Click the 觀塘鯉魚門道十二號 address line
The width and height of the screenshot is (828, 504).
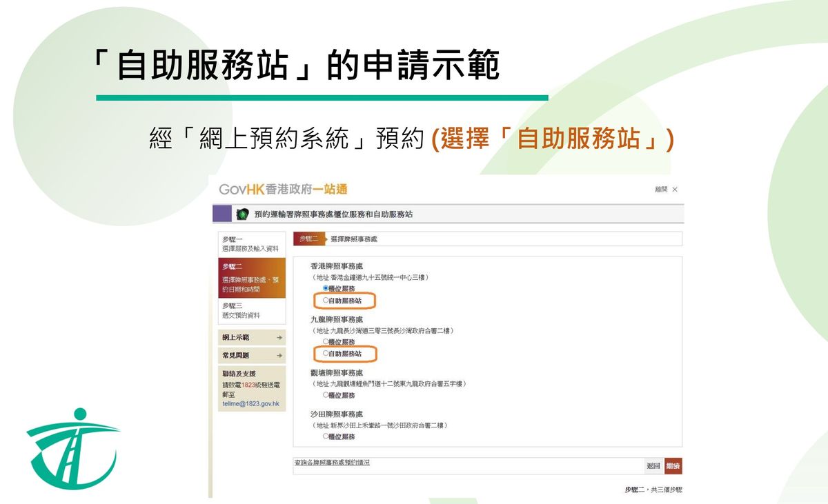coord(388,384)
